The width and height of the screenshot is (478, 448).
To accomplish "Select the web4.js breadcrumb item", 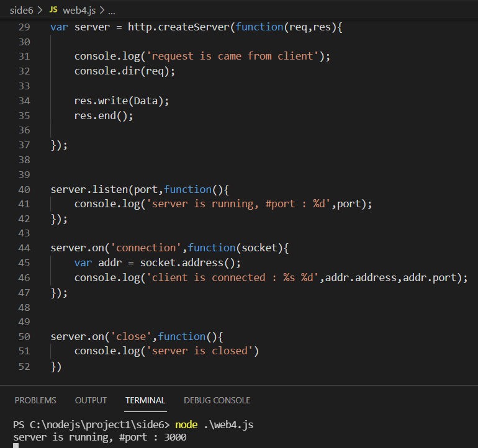I will point(79,11).
